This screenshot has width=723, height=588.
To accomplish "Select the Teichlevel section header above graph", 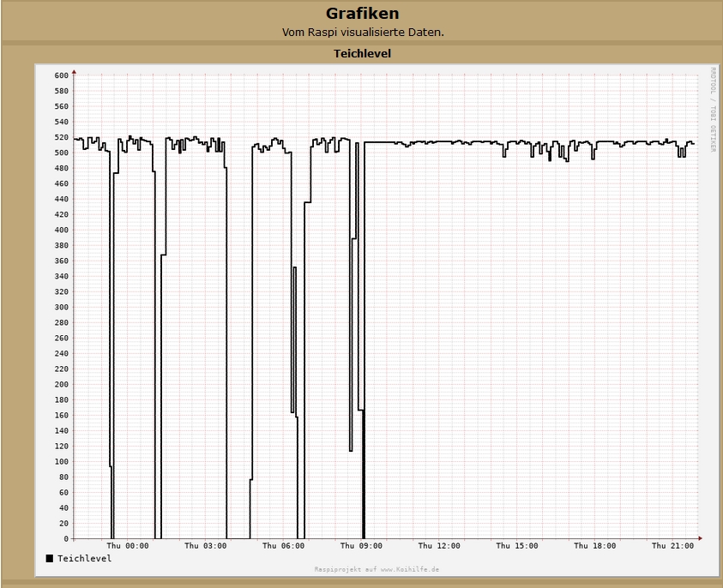I will (362, 54).
